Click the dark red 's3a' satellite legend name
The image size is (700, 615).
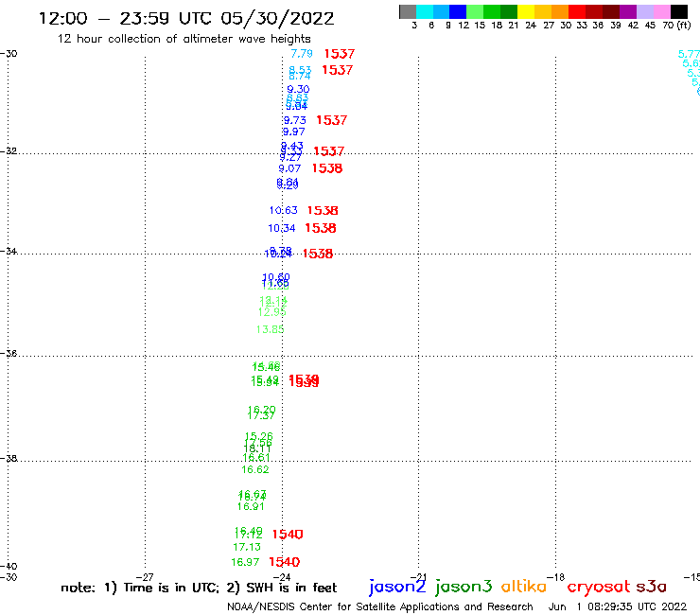pos(651,587)
